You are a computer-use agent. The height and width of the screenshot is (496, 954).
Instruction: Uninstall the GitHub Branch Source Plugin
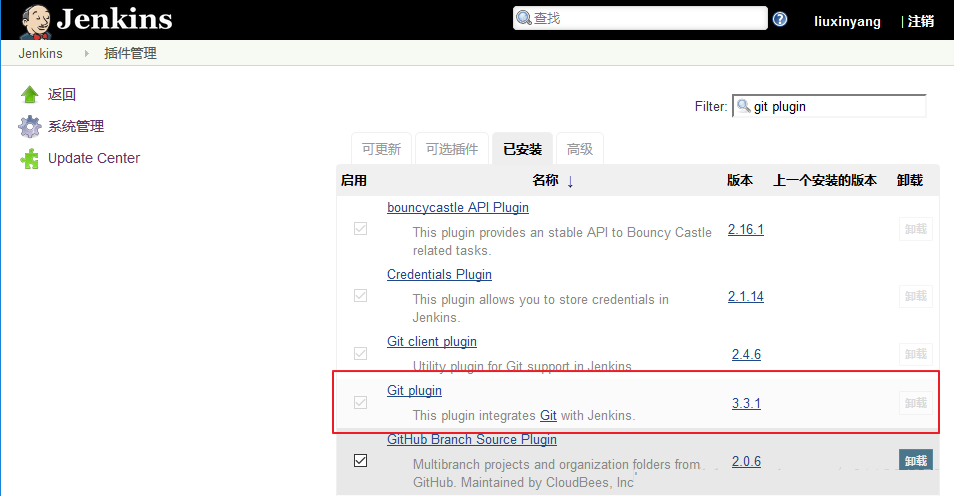[x=916, y=461]
